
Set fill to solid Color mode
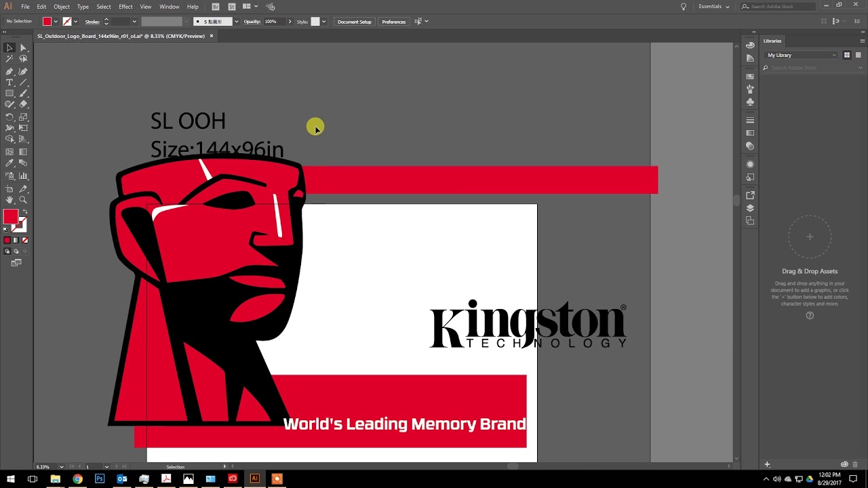point(7,240)
